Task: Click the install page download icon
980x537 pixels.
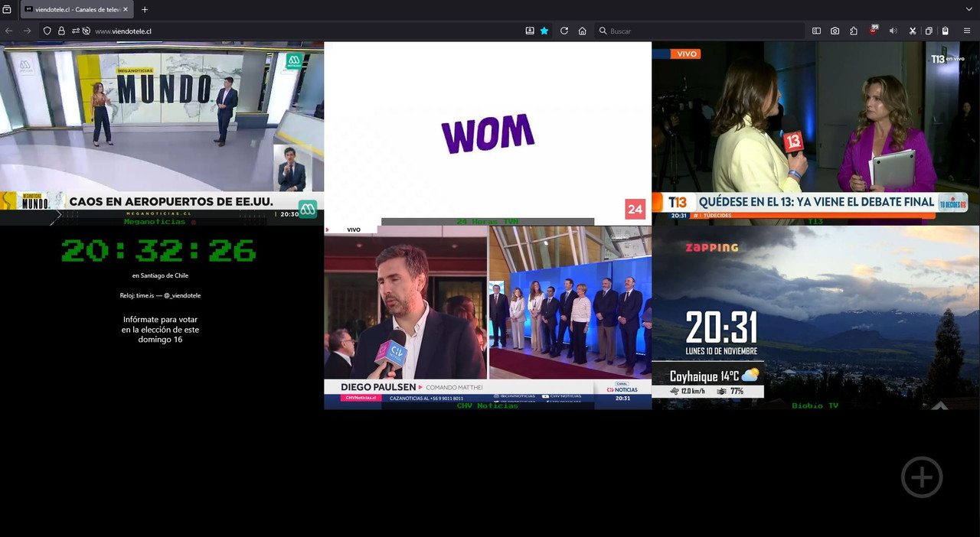Action: 530,31
